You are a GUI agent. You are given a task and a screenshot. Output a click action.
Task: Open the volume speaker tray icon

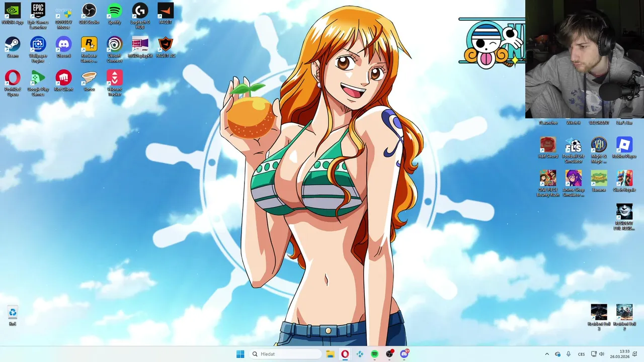pyautogui.click(x=602, y=354)
